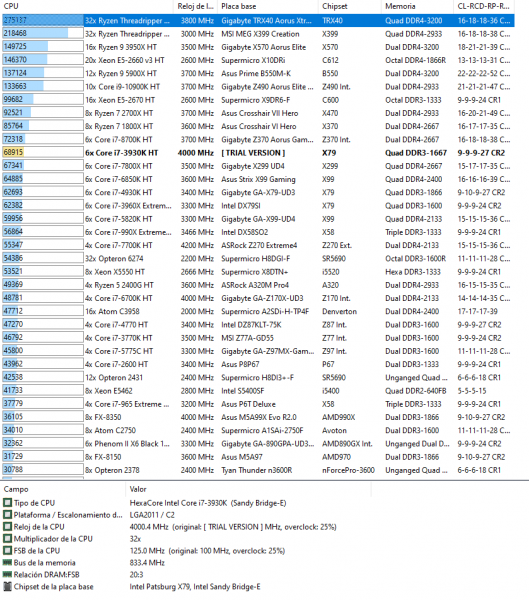The image size is (529, 600).
Task: Click the Quad DDR2-640FB memory cell
Action: tap(416, 391)
